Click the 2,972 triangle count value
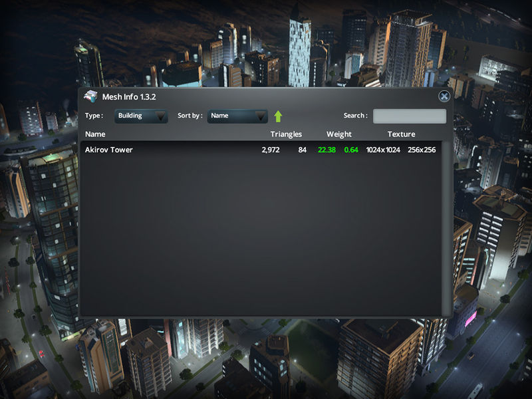 pyautogui.click(x=271, y=150)
